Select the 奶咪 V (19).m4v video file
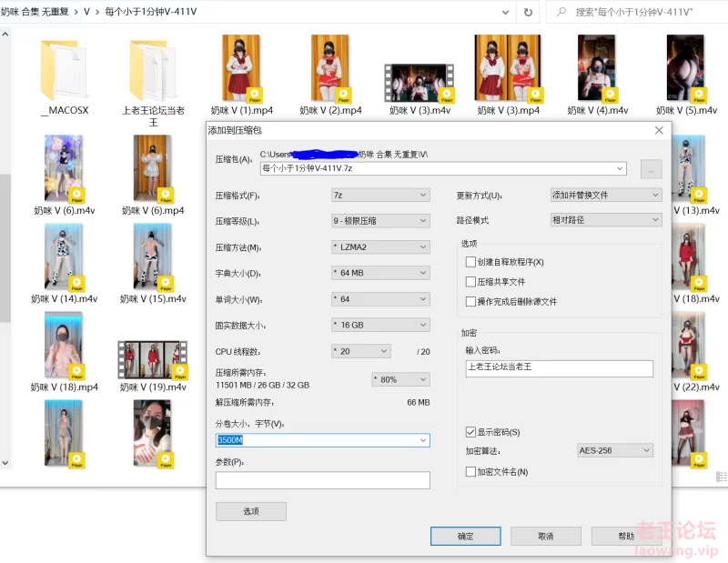Viewport: 728px width, 563px height. [x=153, y=361]
